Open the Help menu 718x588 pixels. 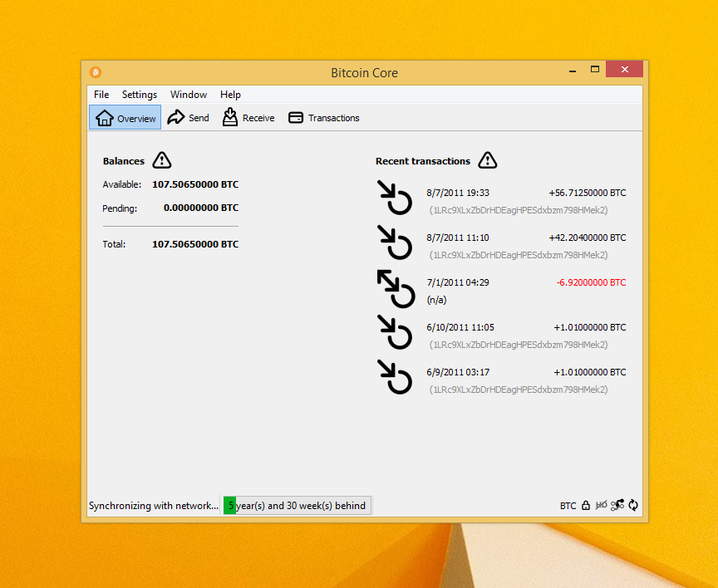(230, 95)
